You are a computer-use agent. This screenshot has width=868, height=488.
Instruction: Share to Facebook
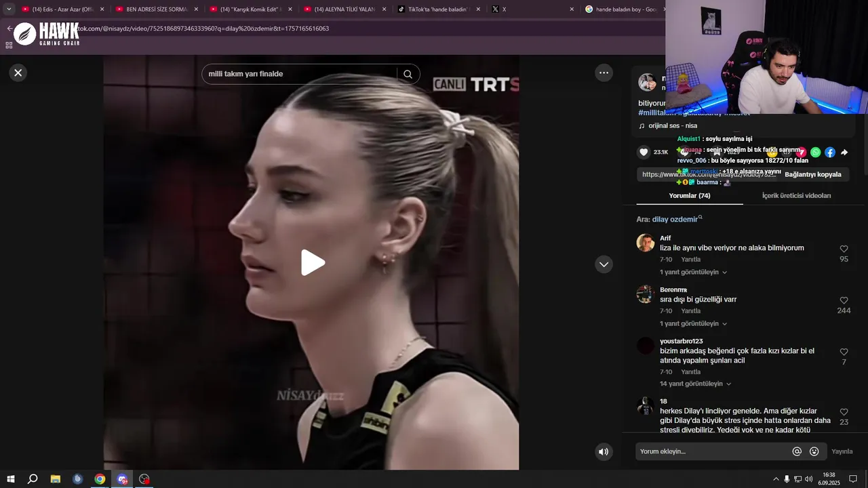(830, 152)
